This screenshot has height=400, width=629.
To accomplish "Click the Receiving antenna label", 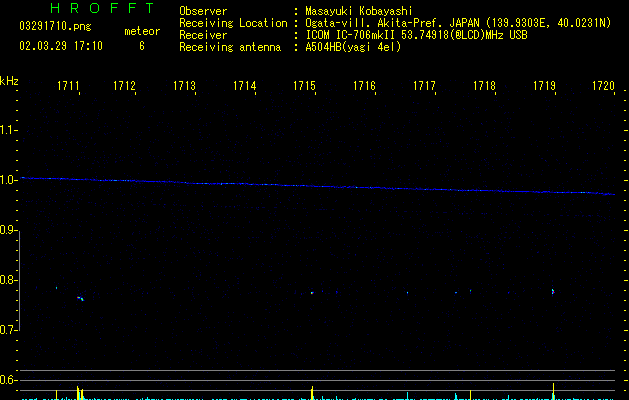I will (230, 47).
